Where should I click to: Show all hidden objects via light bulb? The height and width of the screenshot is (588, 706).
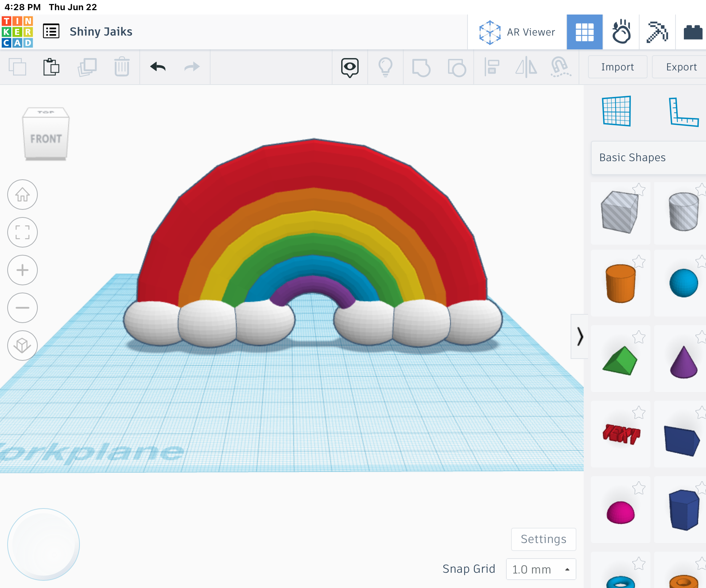click(385, 67)
